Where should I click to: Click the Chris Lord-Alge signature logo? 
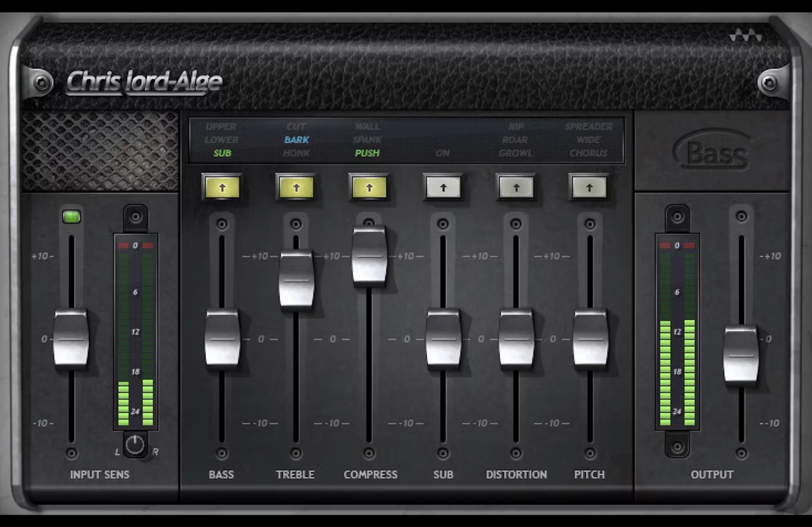click(x=144, y=82)
